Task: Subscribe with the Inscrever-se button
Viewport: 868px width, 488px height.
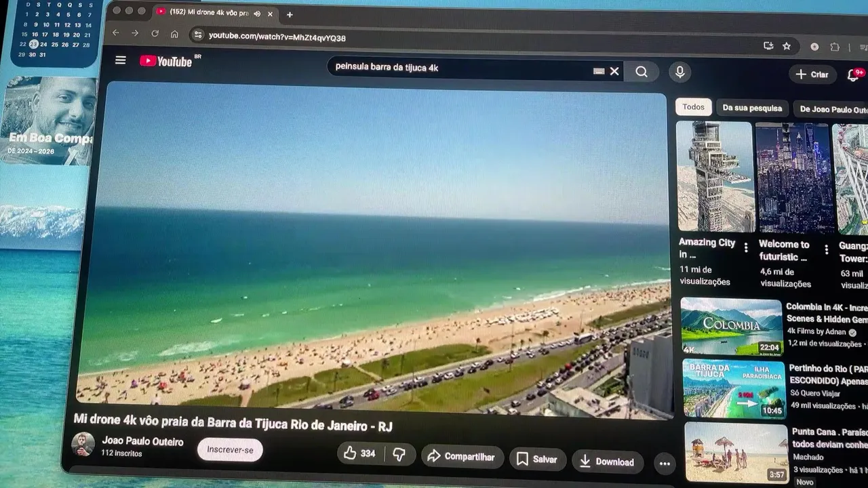Action: click(230, 450)
